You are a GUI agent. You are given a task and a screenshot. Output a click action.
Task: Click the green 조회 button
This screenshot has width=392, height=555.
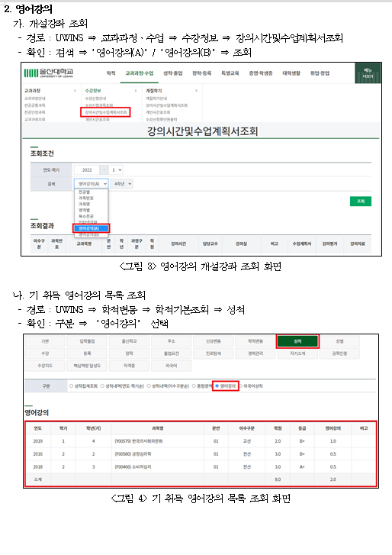click(361, 201)
